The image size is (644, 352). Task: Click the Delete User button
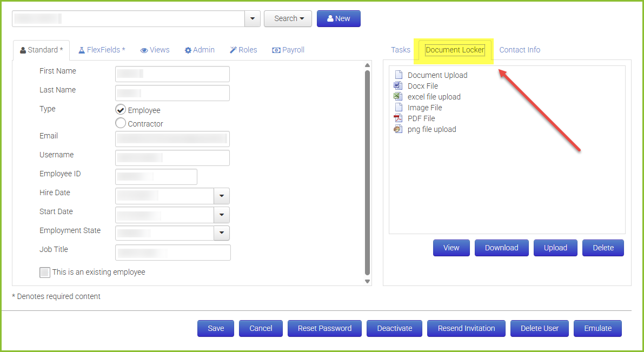(539, 328)
